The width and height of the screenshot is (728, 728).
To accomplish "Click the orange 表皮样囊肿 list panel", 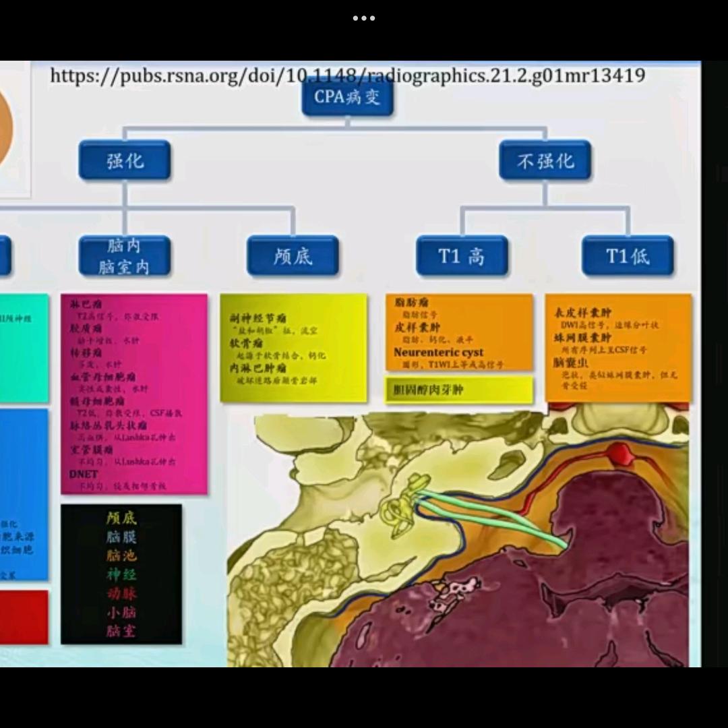I will pyautogui.click(x=618, y=348).
